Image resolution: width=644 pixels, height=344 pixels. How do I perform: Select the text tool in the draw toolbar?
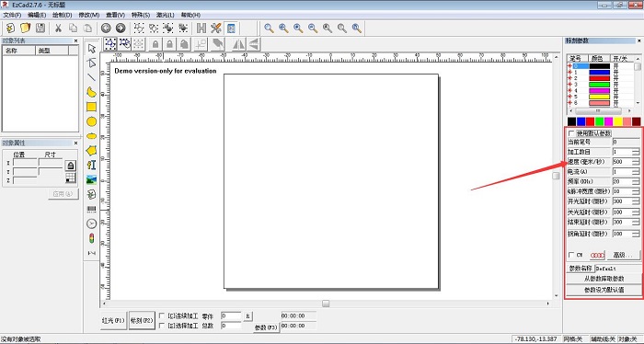point(91,165)
